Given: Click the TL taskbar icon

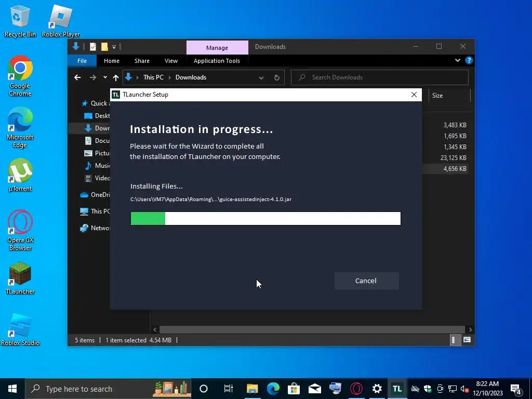Looking at the screenshot, I should 397,389.
